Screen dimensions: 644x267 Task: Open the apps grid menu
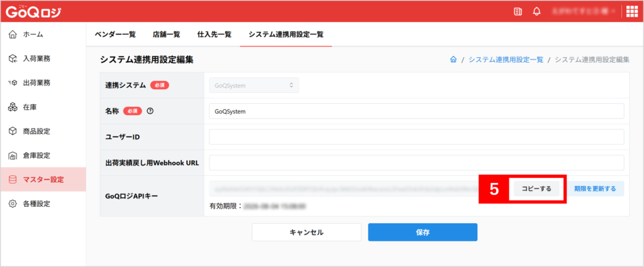click(632, 11)
